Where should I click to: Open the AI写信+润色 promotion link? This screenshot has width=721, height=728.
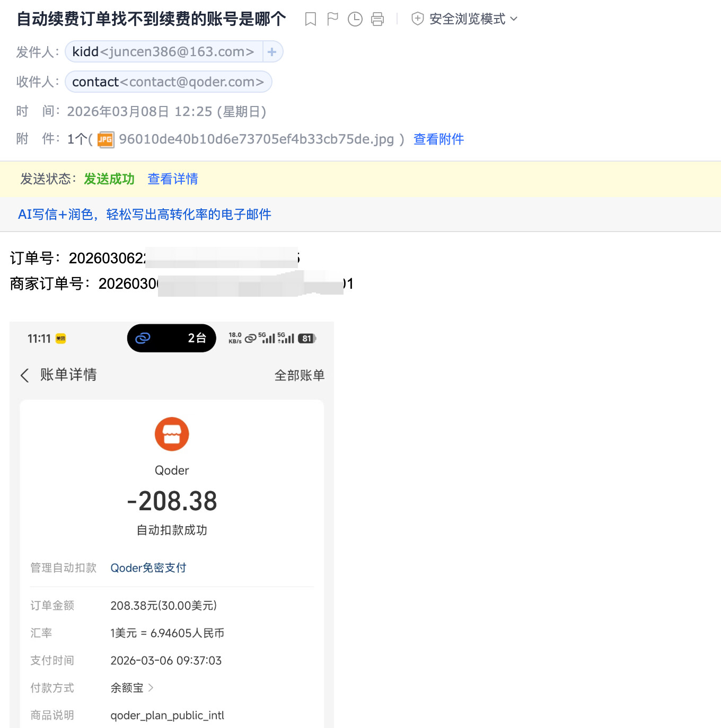145,214
